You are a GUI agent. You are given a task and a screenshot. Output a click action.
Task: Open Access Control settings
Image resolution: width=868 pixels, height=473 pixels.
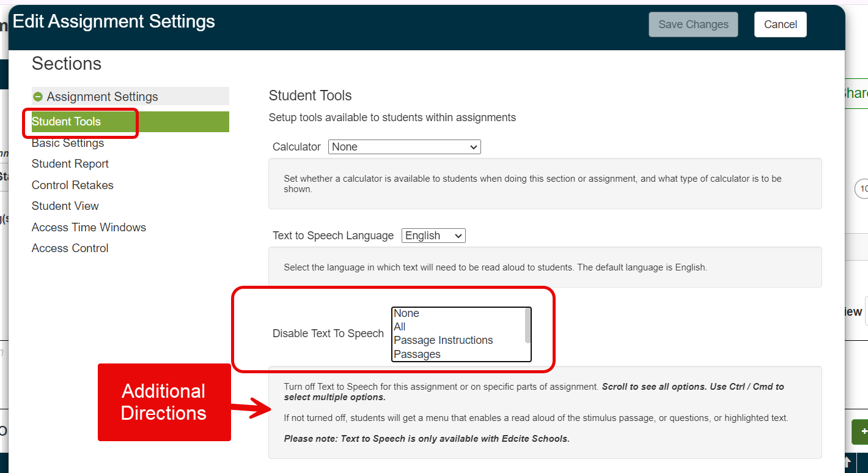click(70, 248)
